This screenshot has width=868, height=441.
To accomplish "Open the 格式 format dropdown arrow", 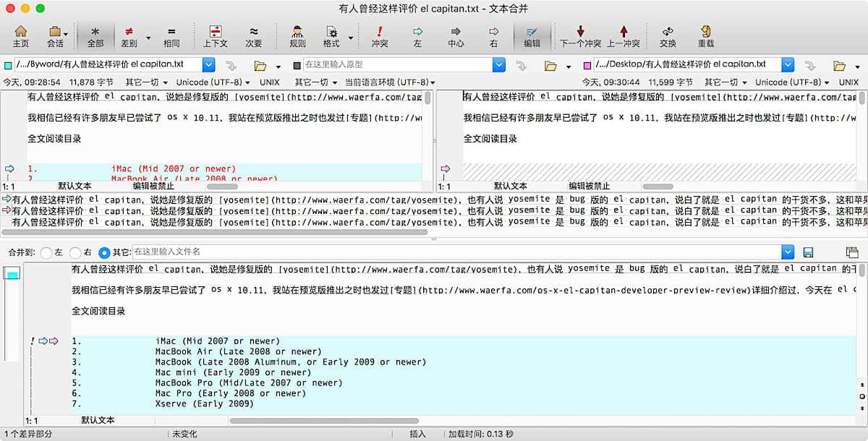I will tap(351, 37).
